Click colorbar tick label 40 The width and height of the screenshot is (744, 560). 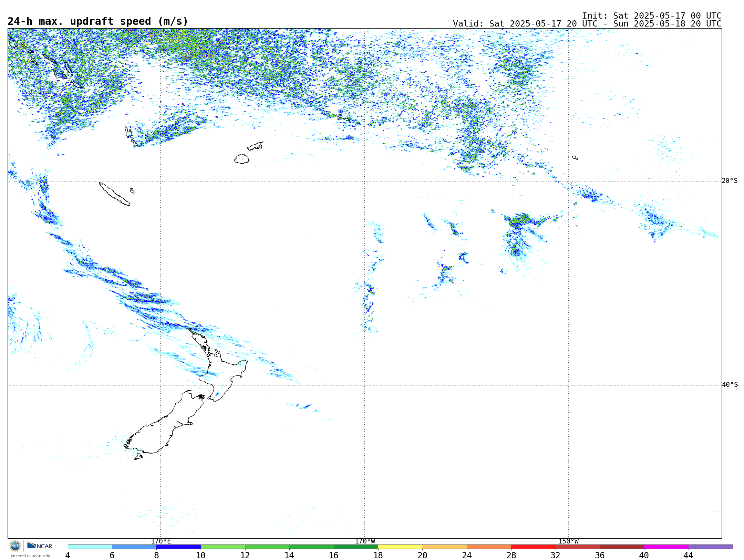[644, 555]
